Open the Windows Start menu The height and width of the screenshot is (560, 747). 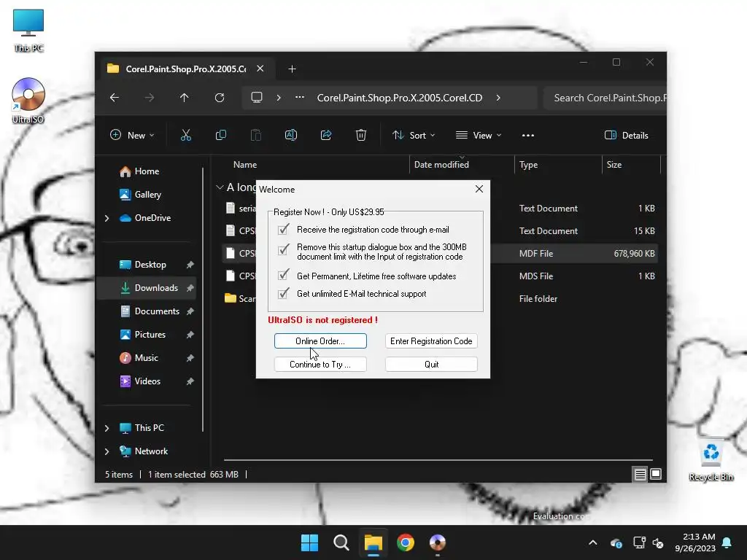[309, 542]
